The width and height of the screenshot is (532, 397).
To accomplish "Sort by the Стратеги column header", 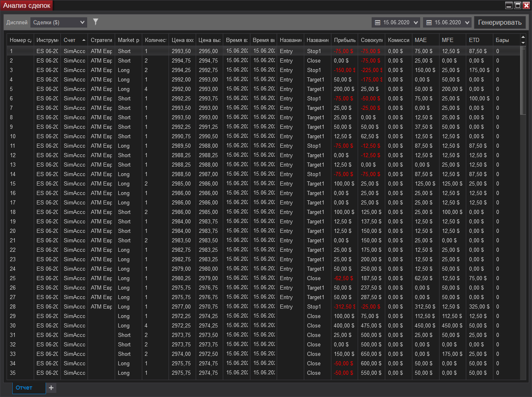I will [x=102, y=40].
